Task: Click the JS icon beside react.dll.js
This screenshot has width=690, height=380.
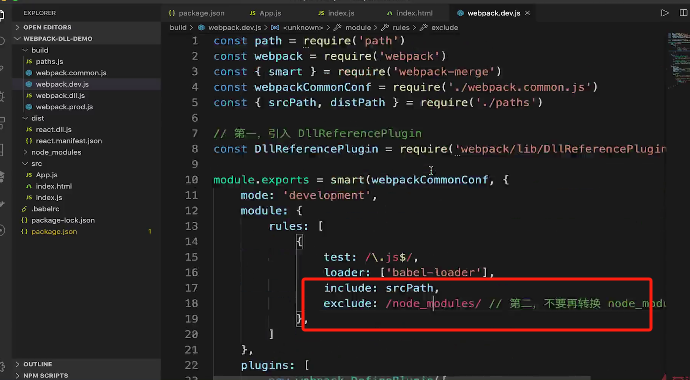Action: tap(29, 130)
